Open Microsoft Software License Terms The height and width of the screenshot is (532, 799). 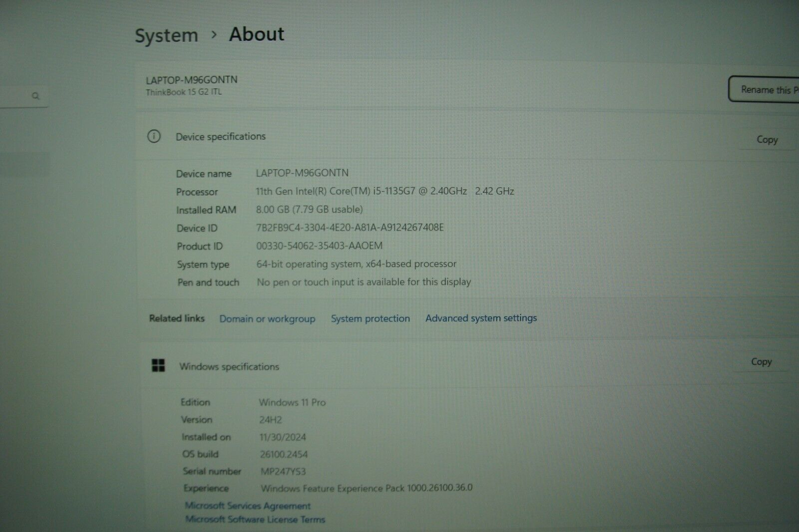coord(255,520)
